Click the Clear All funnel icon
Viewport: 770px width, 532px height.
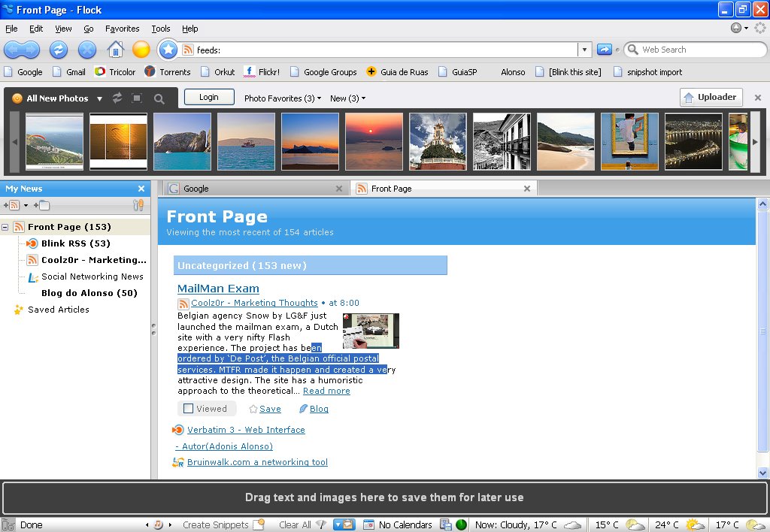[x=320, y=524]
